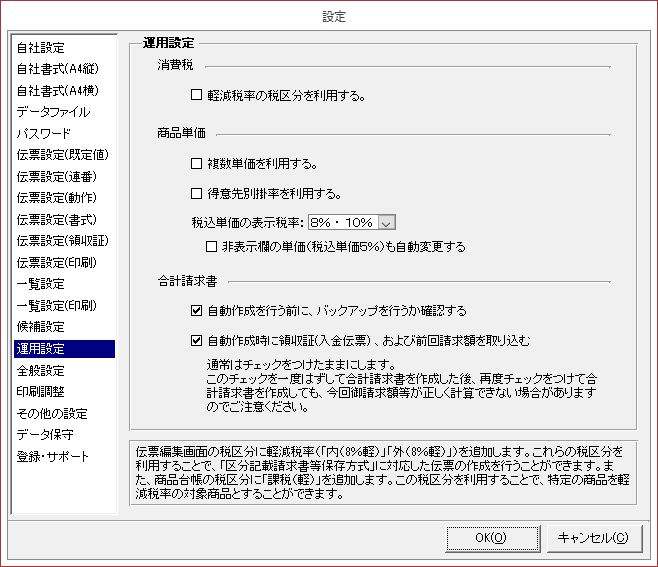Click キャンセル(C) button
The width and height of the screenshot is (658, 567).
pyautogui.click(x=594, y=538)
